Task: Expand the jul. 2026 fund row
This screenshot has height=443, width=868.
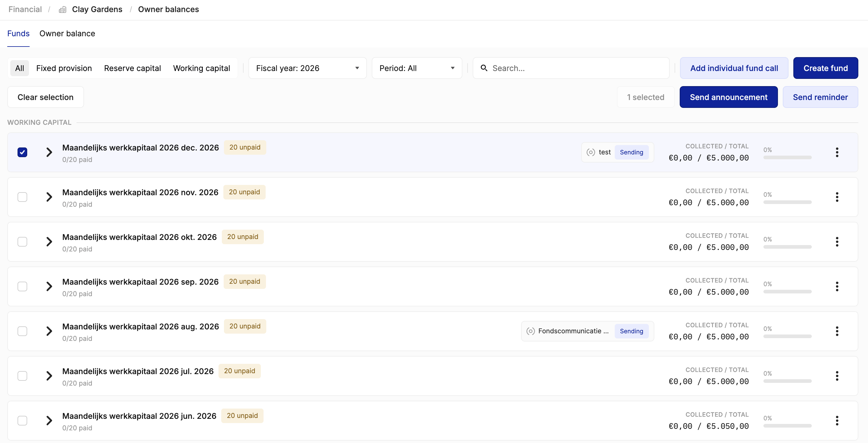Action: [49, 376]
